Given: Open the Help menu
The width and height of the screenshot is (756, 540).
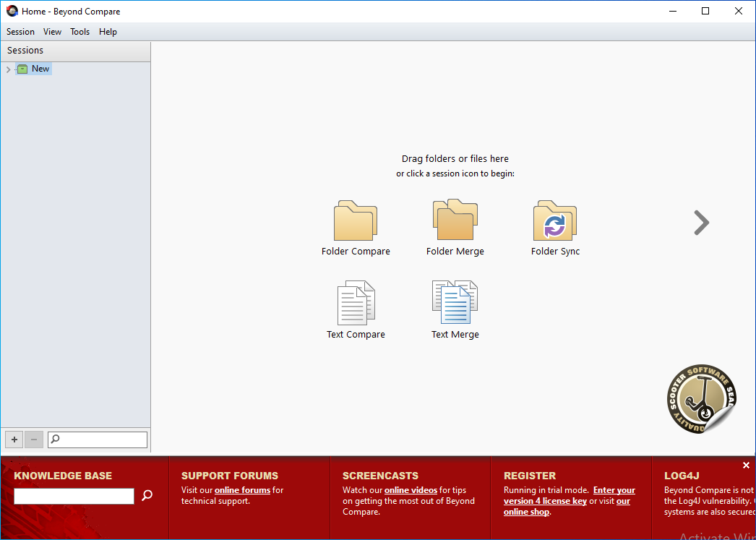Looking at the screenshot, I should click(108, 32).
